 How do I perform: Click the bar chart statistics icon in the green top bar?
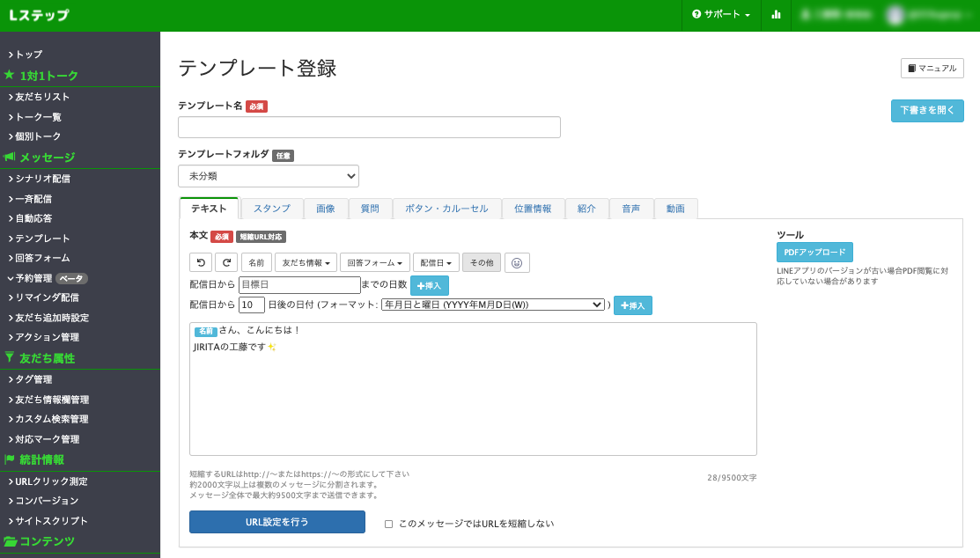click(x=776, y=15)
